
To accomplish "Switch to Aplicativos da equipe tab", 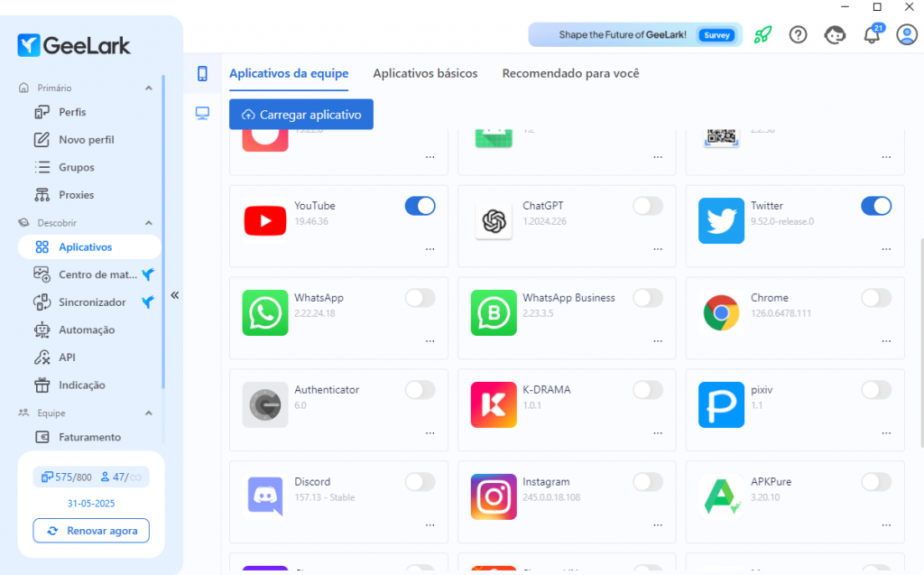I will 289,73.
